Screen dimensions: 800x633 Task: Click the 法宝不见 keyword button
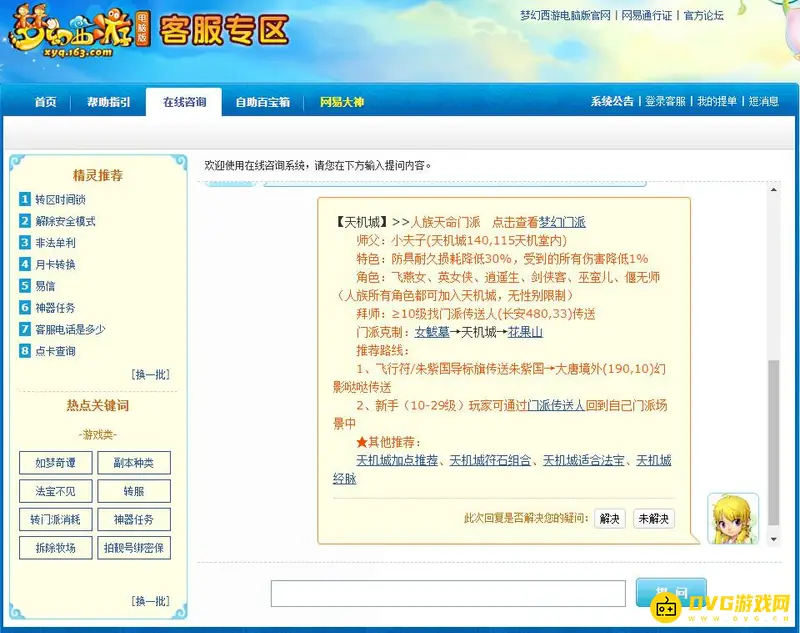coord(56,491)
